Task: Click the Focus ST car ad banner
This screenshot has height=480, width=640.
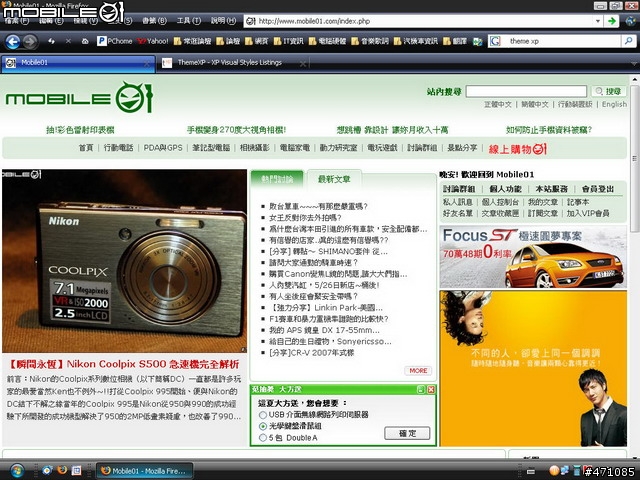Action: tap(533, 257)
